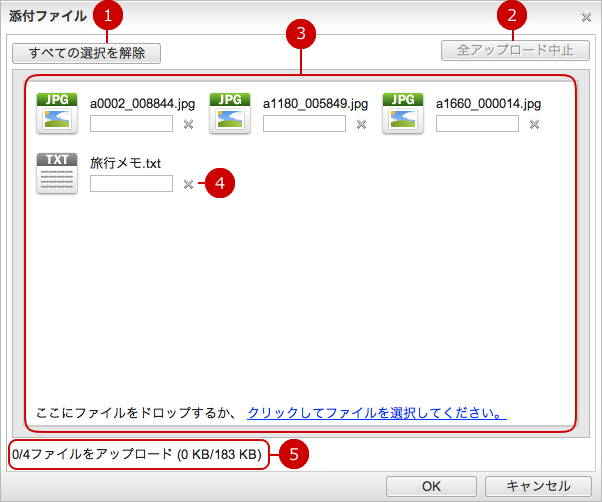Confirm with the OK button

[431, 486]
